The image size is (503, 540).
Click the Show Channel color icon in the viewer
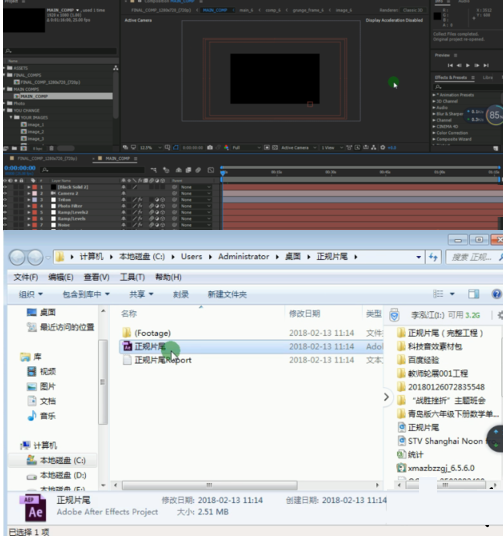pos(226,147)
